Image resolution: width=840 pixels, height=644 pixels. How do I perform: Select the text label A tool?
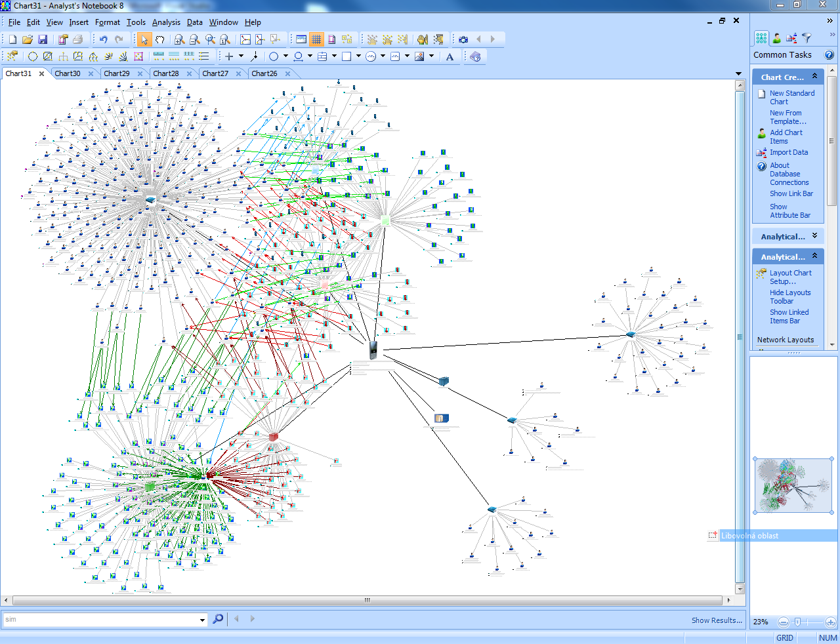(450, 56)
